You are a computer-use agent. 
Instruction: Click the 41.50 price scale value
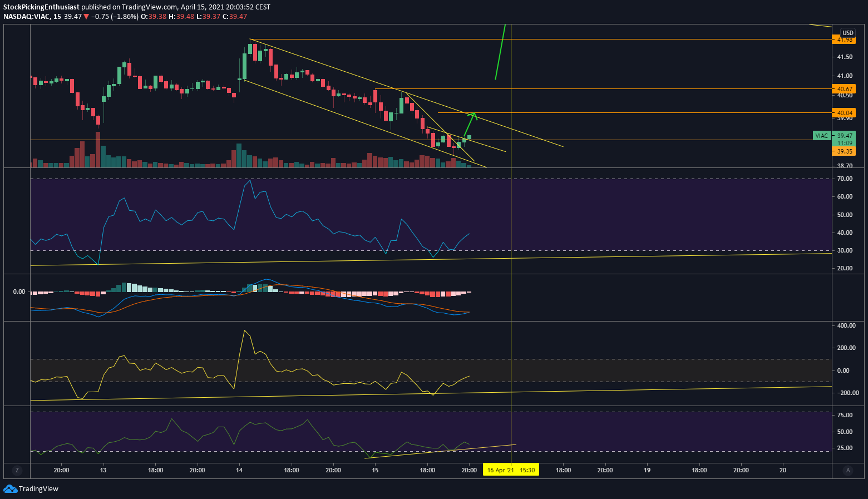845,57
